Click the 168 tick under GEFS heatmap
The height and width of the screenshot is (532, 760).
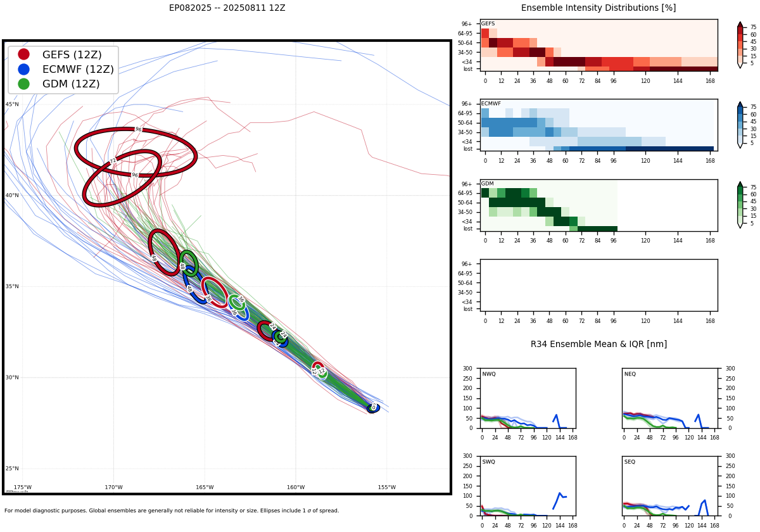tap(710, 81)
